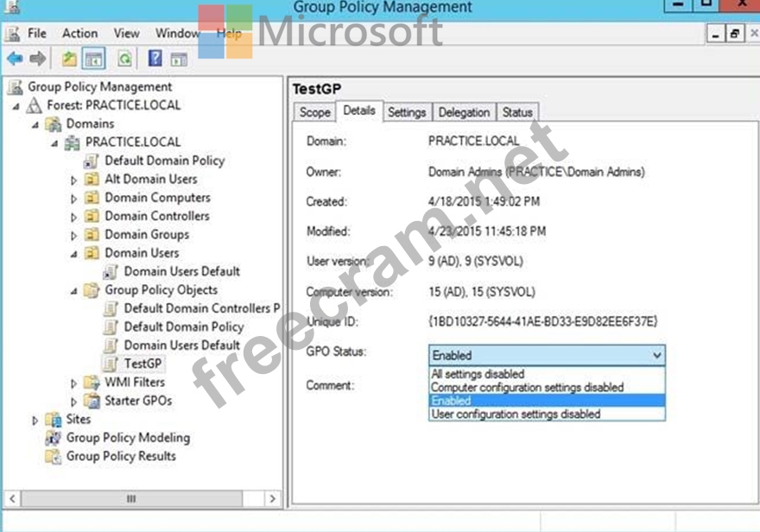Click the Sites node icon
The width and height of the screenshot is (760, 532).
54,420
